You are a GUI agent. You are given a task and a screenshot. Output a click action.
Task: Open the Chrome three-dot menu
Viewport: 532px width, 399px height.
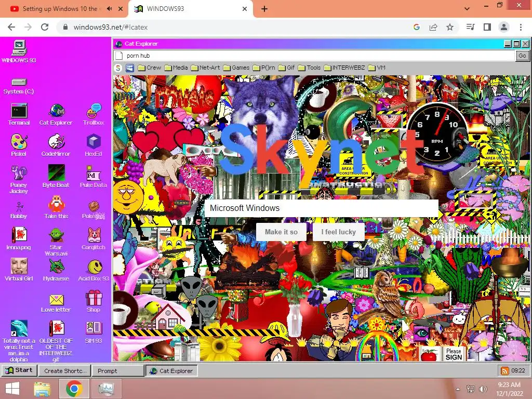(x=521, y=27)
